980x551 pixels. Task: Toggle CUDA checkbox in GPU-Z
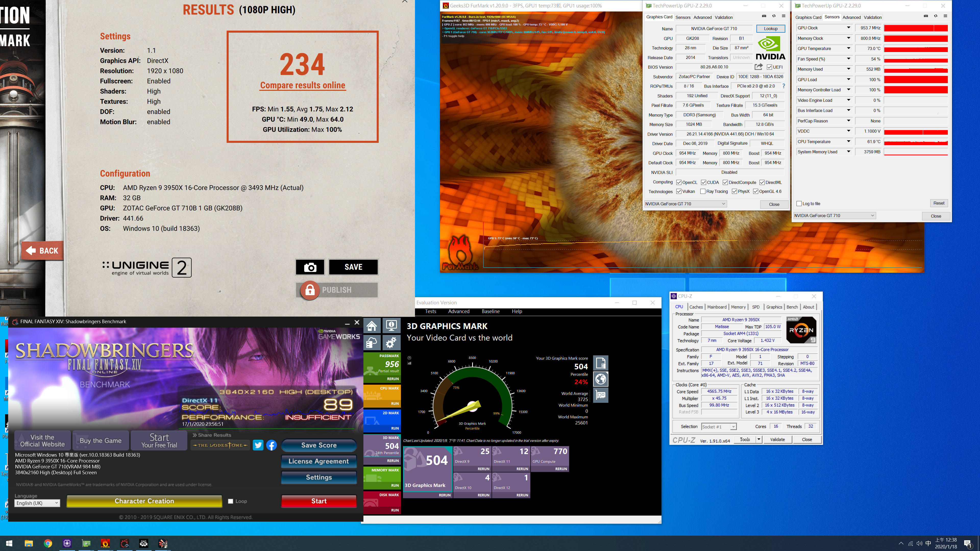point(703,183)
